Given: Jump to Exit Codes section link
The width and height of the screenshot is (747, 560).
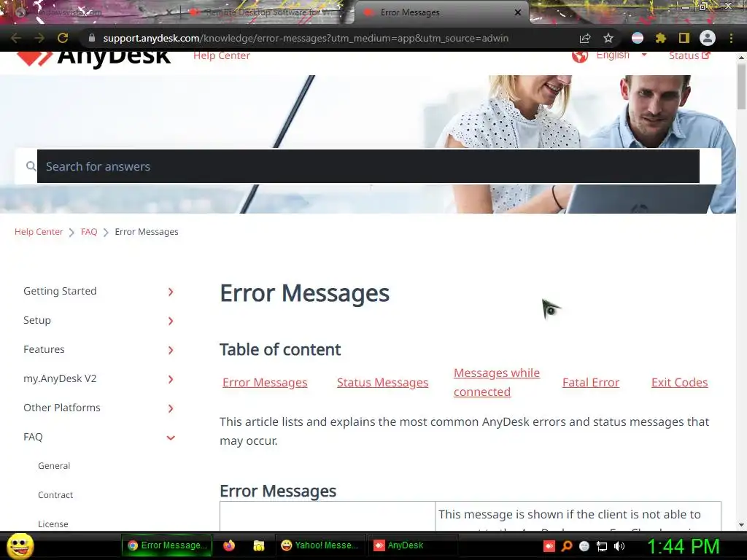Looking at the screenshot, I should pyautogui.click(x=679, y=382).
